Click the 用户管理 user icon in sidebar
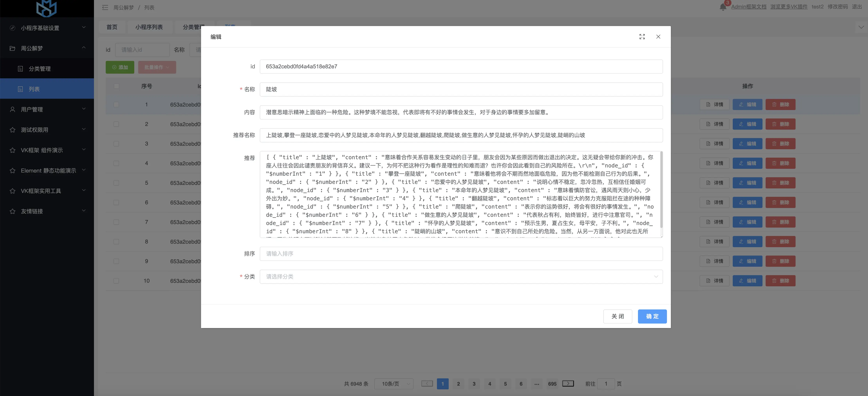868x396 pixels. [13, 109]
